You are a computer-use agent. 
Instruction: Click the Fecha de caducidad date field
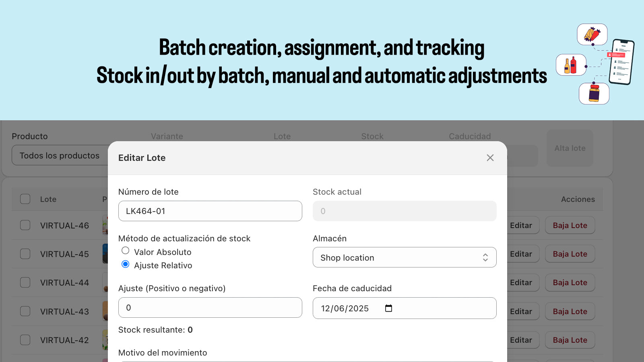tap(346, 309)
